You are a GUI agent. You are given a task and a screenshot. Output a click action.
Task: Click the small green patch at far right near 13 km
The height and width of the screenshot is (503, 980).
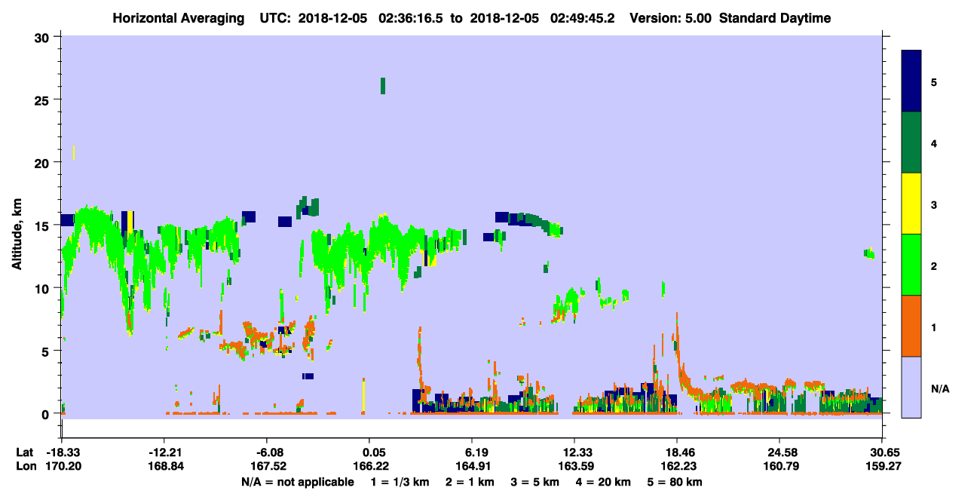tap(869, 254)
